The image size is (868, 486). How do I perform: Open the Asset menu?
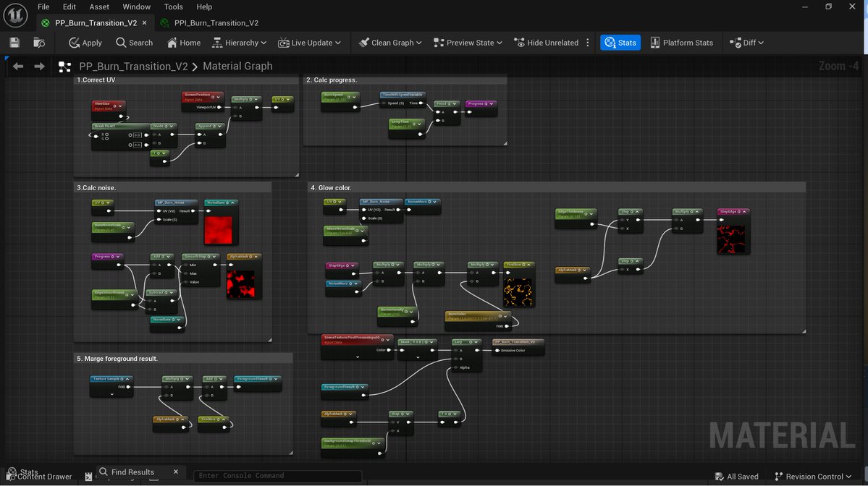pos(99,7)
